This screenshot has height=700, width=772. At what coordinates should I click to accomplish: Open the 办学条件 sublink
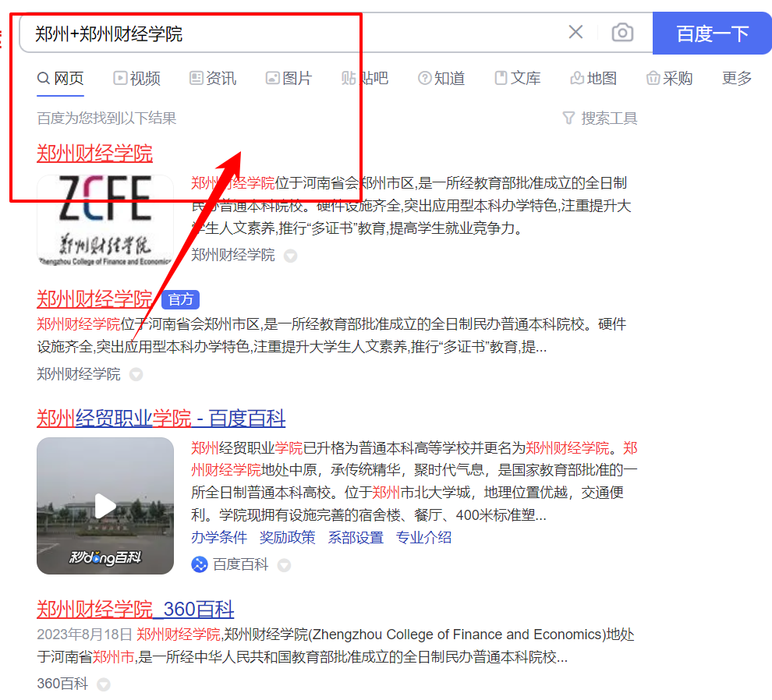[x=218, y=537]
